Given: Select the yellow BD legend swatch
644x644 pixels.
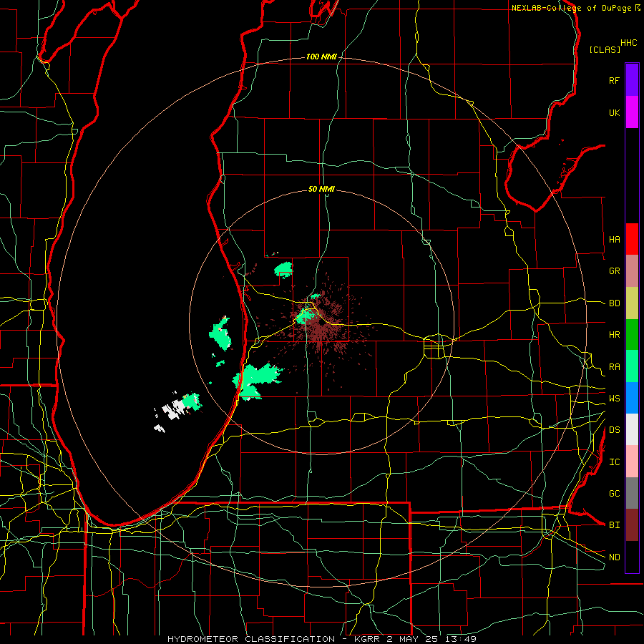Looking at the screenshot, I should (632, 303).
